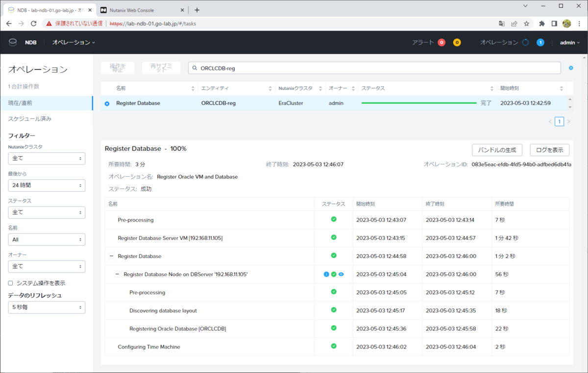
Task: Click green check of Register Database Server VM
Action: tap(334, 237)
